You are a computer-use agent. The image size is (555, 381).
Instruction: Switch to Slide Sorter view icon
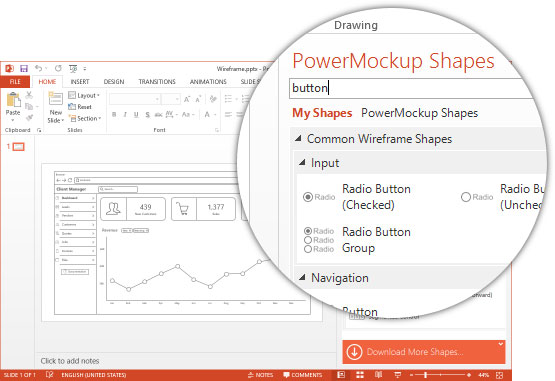click(360, 375)
